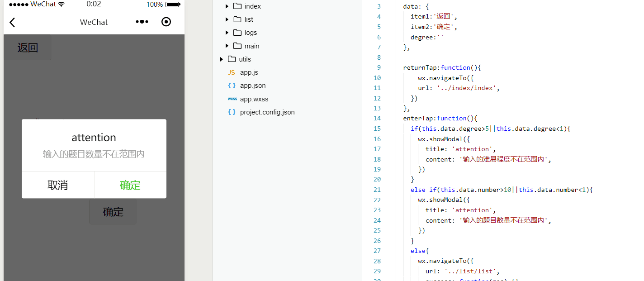Click the WiFi icon in simulator status bar
Screen dimensions: 644x281
click(x=62, y=4)
